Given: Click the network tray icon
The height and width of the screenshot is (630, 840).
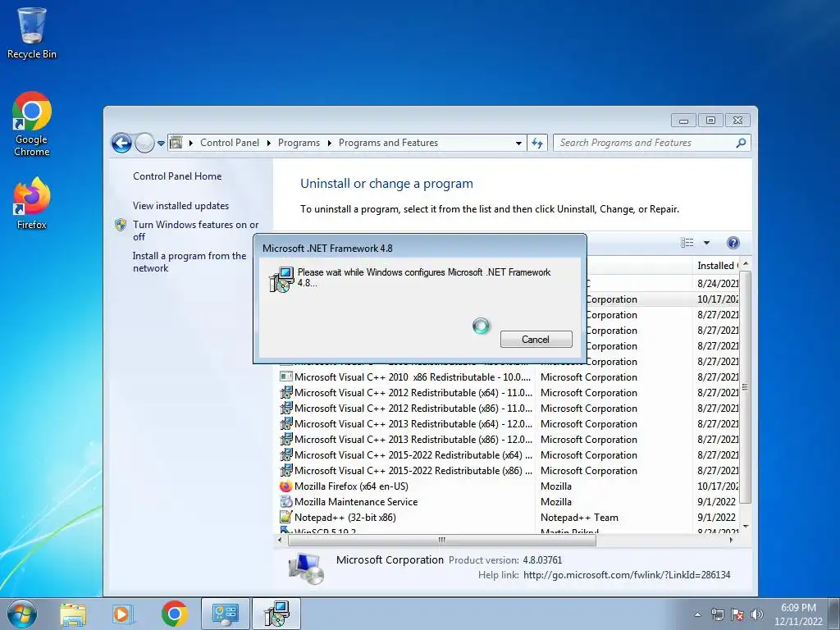Looking at the screenshot, I should pyautogui.click(x=717, y=614).
